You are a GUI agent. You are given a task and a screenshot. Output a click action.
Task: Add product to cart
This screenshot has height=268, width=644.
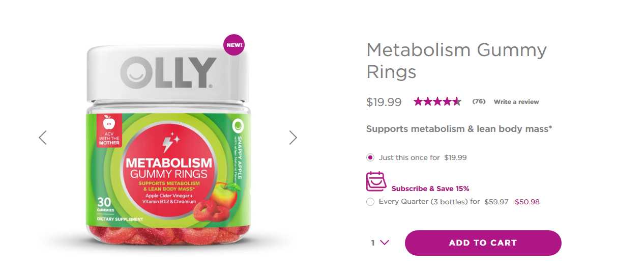point(483,243)
